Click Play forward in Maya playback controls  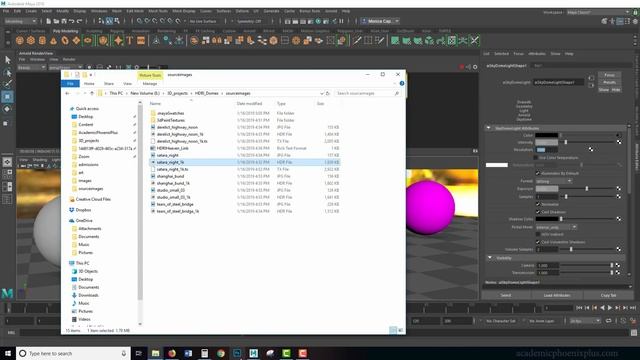coord(610,307)
